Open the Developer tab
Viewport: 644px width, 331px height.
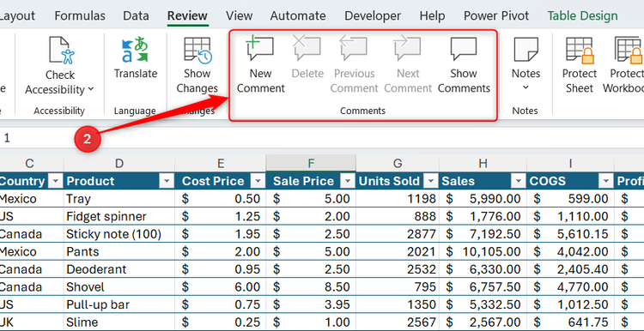(373, 16)
